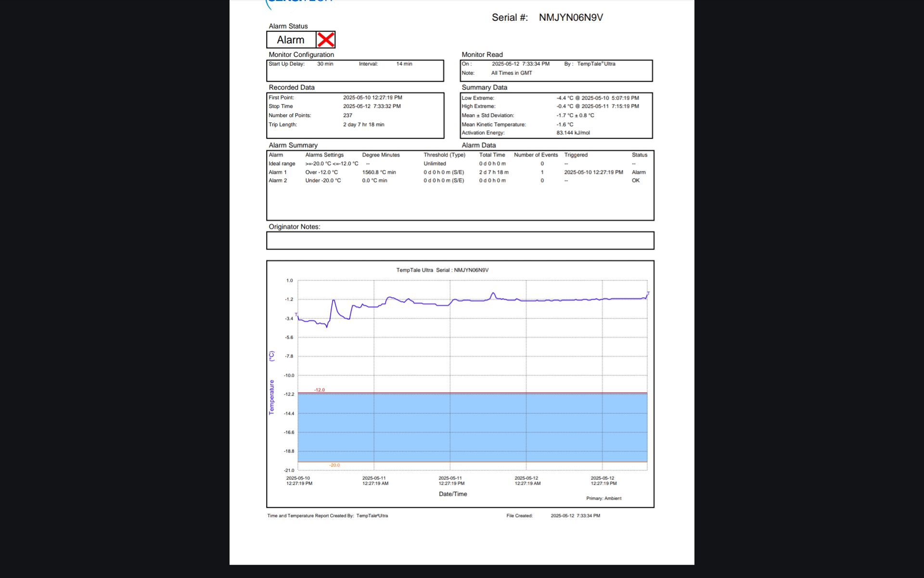This screenshot has height=578, width=924.
Task: Click Mean Kinetic Temperature value -1.6 °C
Action: pyautogui.click(x=565, y=125)
